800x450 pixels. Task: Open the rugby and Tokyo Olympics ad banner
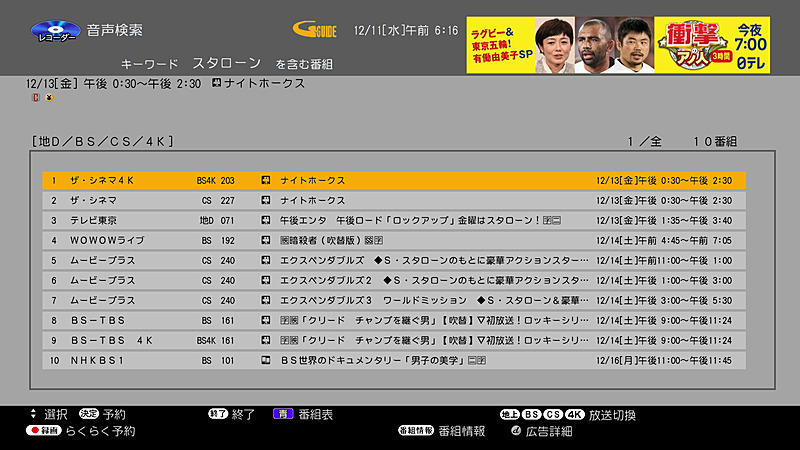coord(618,45)
